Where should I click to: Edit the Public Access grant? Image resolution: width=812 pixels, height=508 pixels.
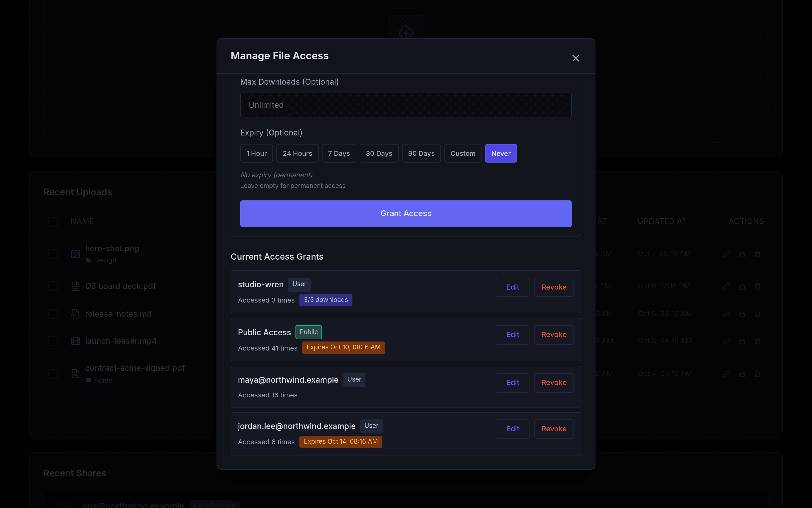[x=512, y=335]
